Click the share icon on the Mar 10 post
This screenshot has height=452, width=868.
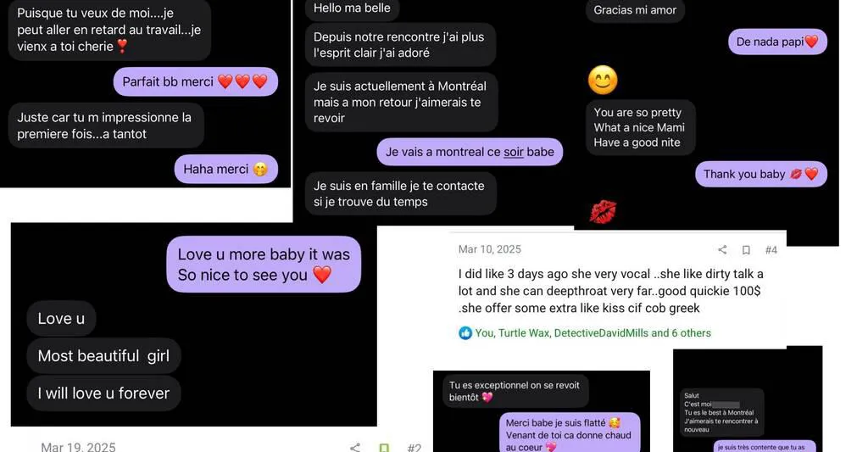[x=722, y=250]
